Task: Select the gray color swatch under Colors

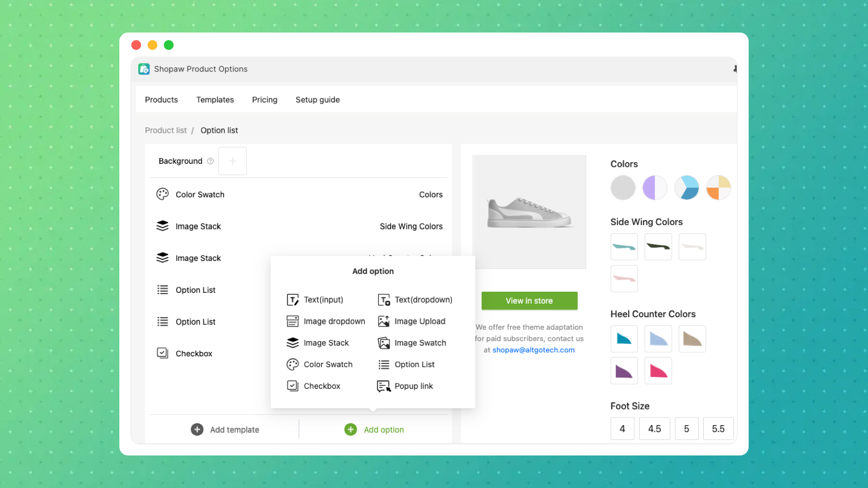Action: [x=623, y=188]
